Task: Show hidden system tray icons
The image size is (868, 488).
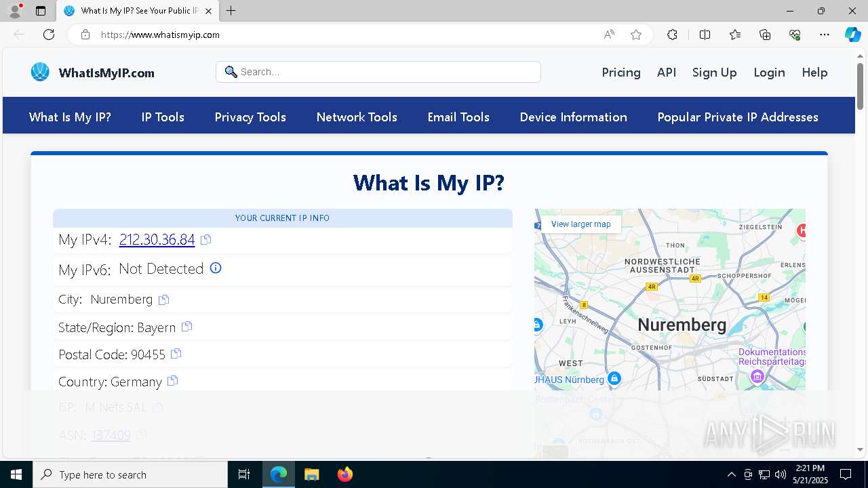Action: [x=731, y=474]
